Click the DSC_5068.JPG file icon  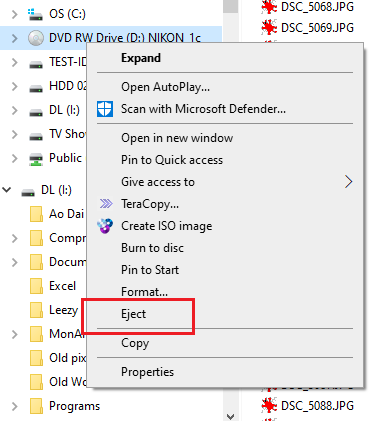point(269,7)
